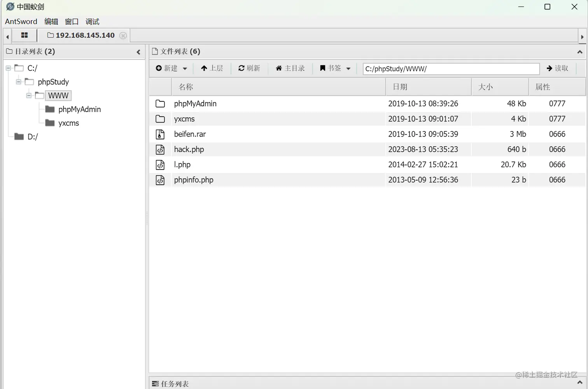Click date 2013-05-09 12:56:36
Image resolution: width=588 pixels, height=389 pixels.
(423, 180)
